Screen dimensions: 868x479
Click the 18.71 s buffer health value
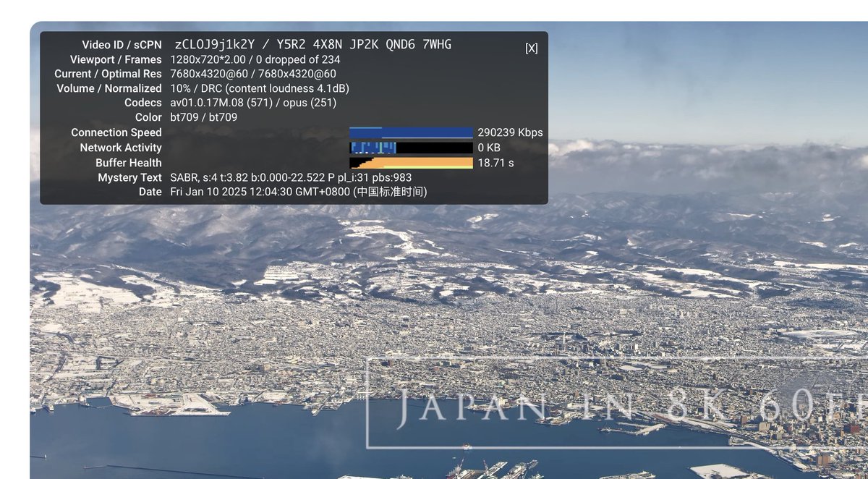tap(495, 163)
